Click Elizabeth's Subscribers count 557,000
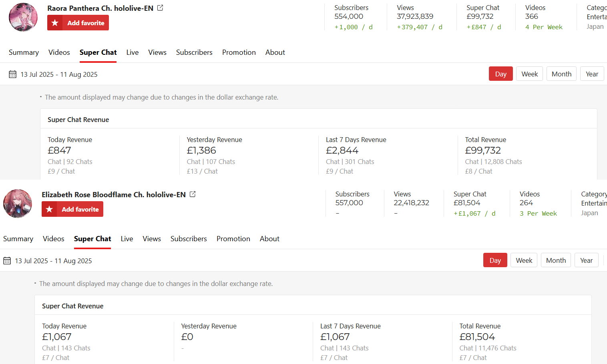Viewport: 607px width, 364px height. tap(349, 203)
